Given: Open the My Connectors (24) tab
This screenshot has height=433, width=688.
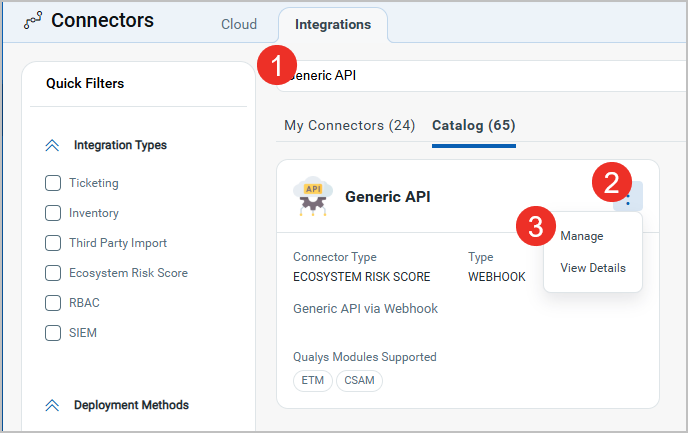Looking at the screenshot, I should click(x=349, y=126).
